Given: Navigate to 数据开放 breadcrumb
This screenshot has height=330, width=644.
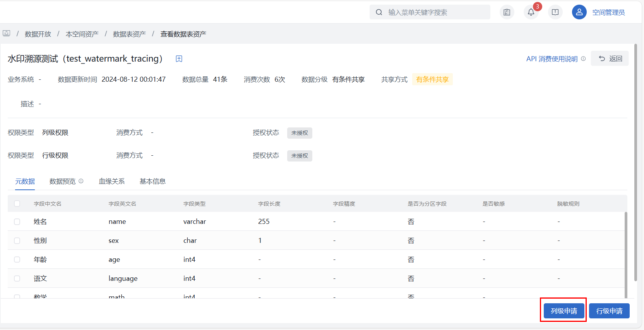Looking at the screenshot, I should 38,34.
